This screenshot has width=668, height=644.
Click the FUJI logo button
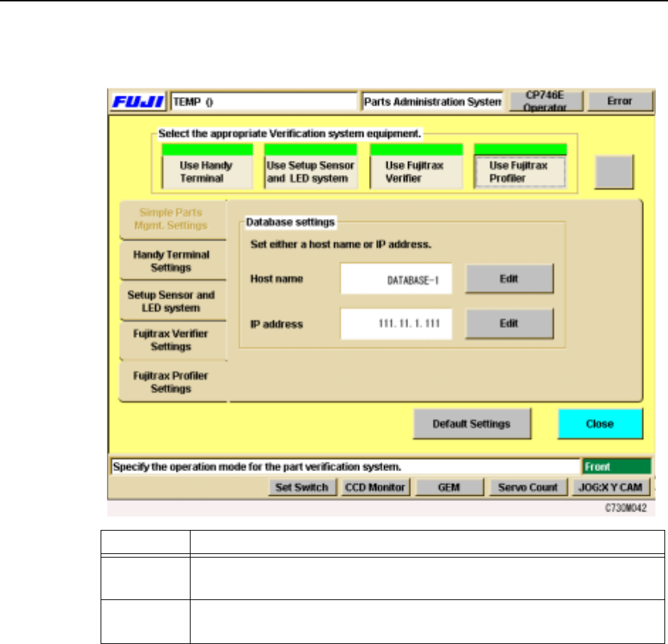(137, 101)
